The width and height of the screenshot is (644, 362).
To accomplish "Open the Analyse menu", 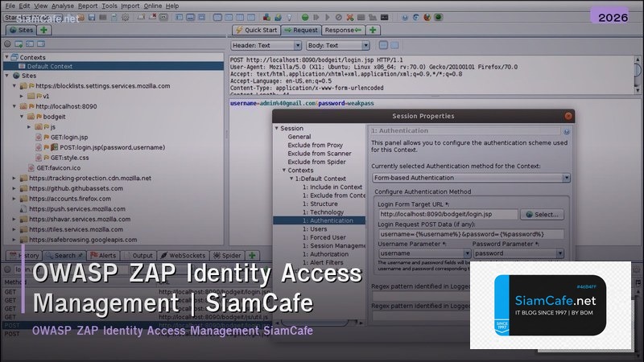I will [x=63, y=6].
